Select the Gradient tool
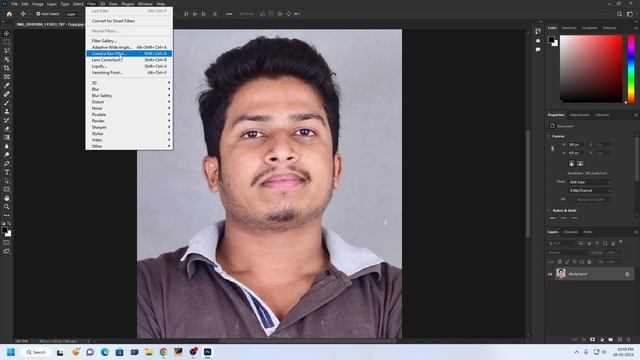The width and height of the screenshot is (640, 360). click(7, 137)
